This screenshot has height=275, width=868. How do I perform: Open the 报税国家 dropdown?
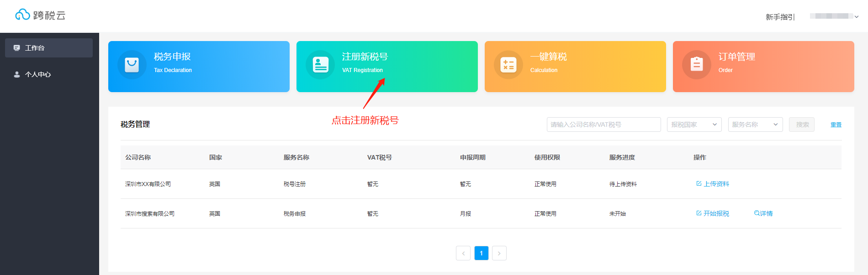pyautogui.click(x=694, y=125)
